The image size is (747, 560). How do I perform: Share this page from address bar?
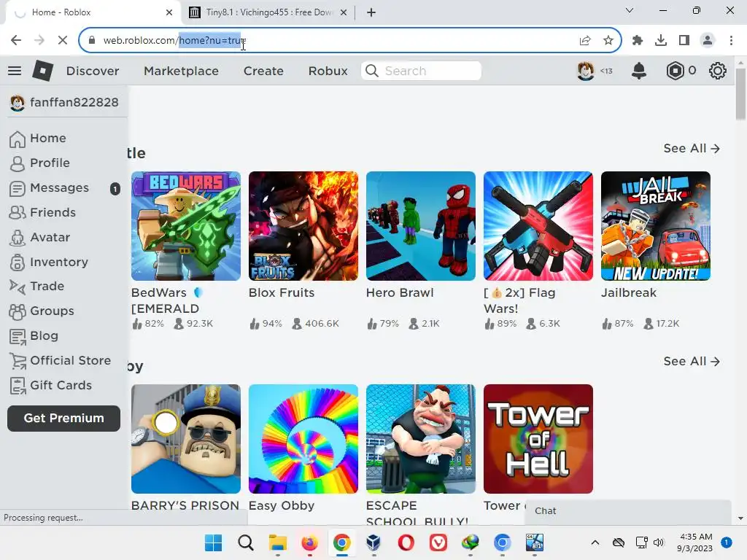(x=585, y=41)
